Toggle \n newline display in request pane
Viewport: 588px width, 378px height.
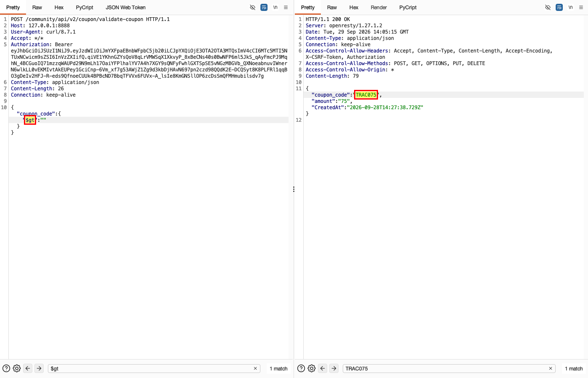[276, 8]
